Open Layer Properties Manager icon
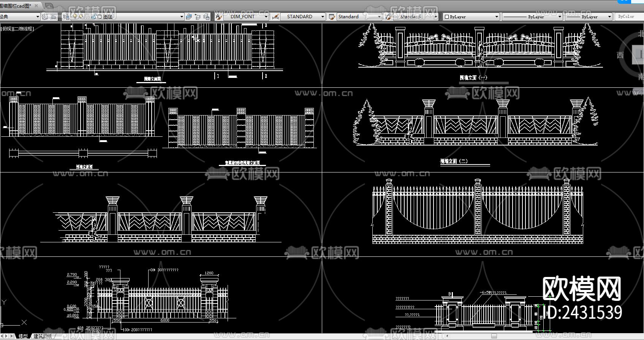Screen dimensions: 644x340 coord(66,17)
